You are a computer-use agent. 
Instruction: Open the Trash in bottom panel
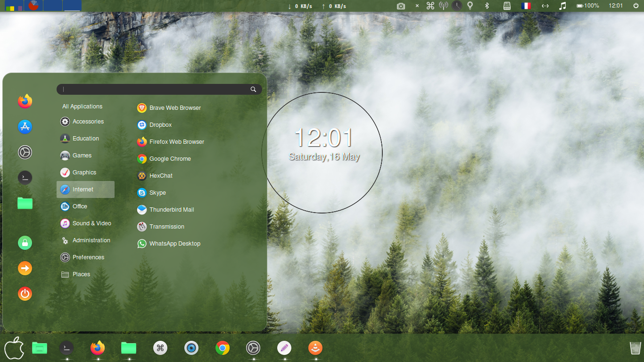636,348
